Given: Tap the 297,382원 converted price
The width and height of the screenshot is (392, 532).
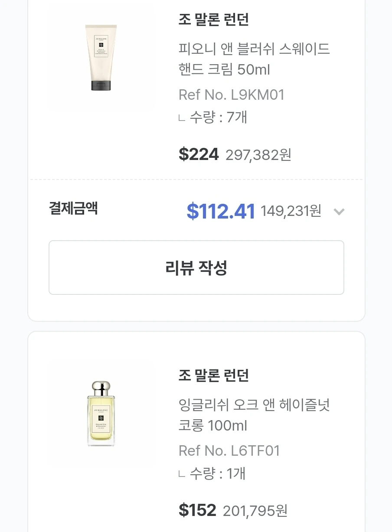Looking at the screenshot, I should [x=258, y=155].
